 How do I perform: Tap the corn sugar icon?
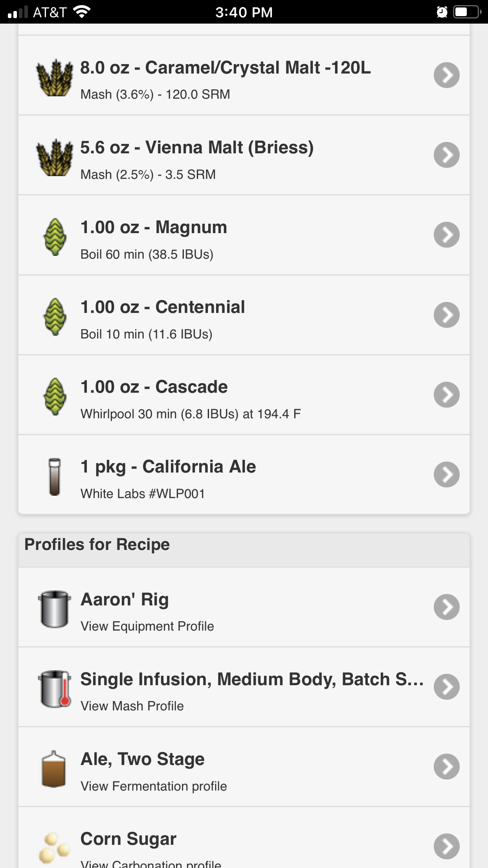pos(55,847)
